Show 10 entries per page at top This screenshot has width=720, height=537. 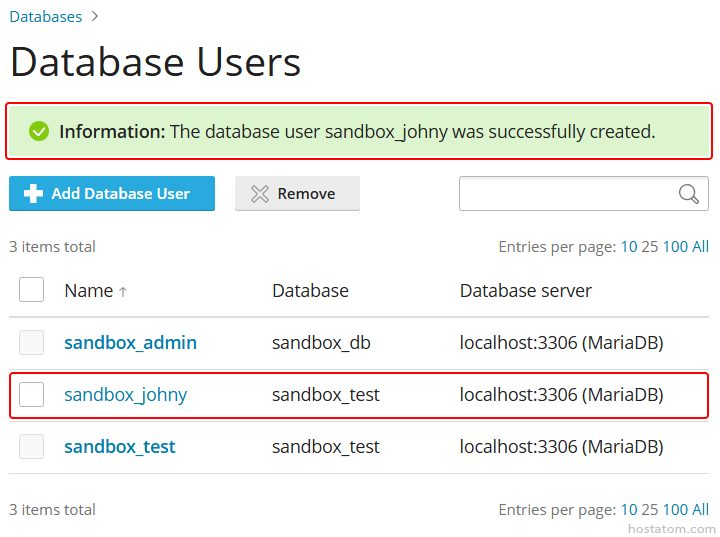[628, 247]
